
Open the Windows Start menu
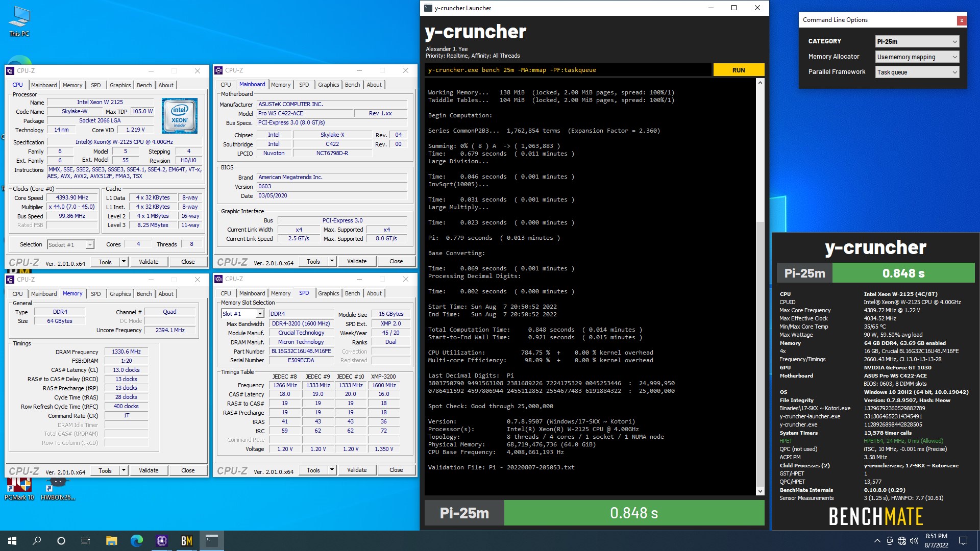click(12, 541)
